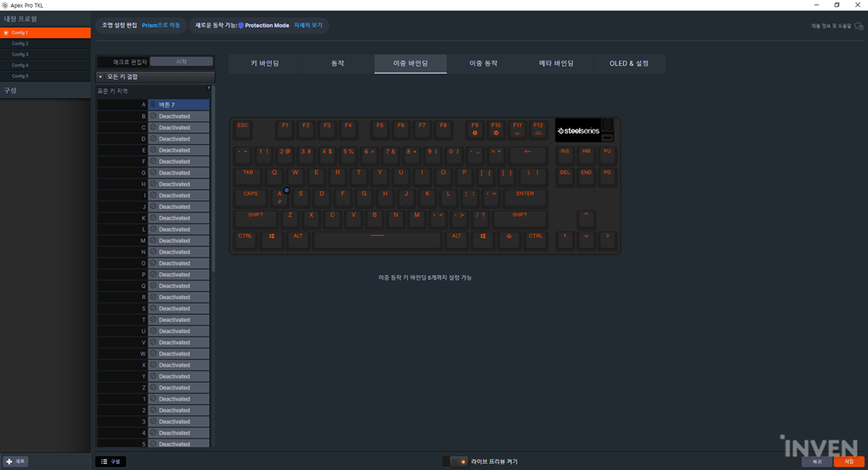Viewport: 868px width, 470px height.
Task: Click the spacebar key on keyboard
Action: [377, 239]
